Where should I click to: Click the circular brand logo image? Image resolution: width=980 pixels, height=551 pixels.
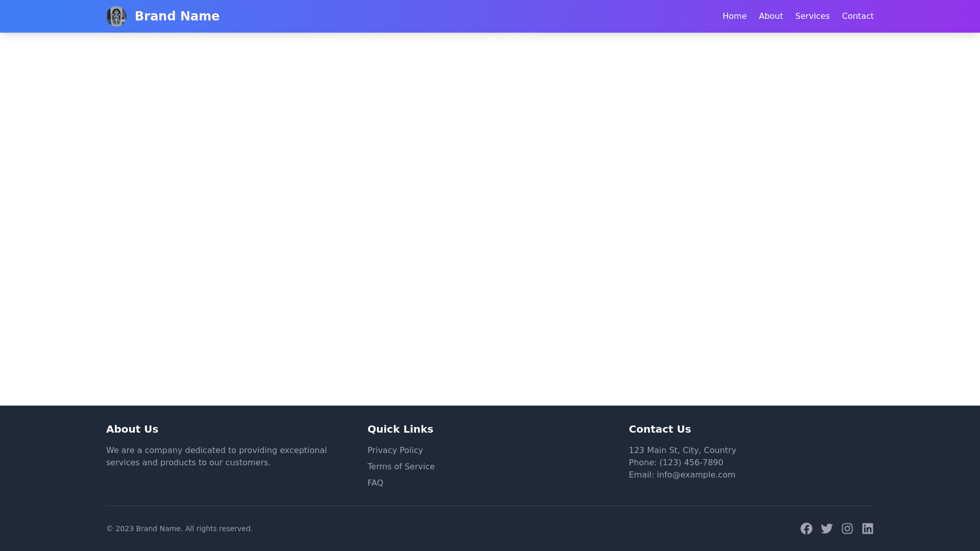click(x=116, y=16)
